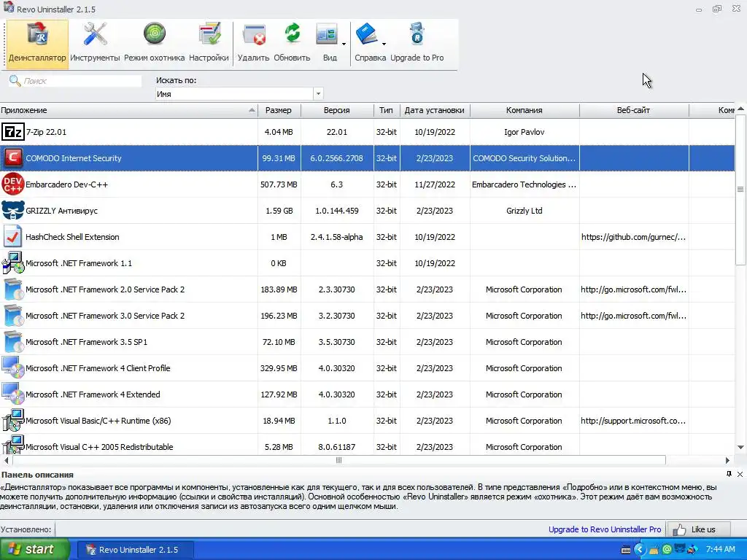Sort by the Веб-сайт column header
The image size is (747, 560).
[634, 110]
